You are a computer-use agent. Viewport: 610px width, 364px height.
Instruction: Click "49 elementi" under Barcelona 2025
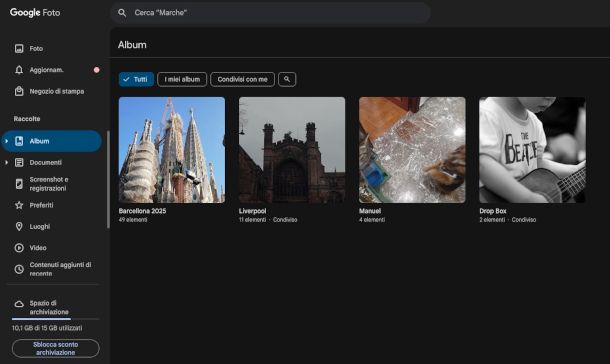click(133, 220)
